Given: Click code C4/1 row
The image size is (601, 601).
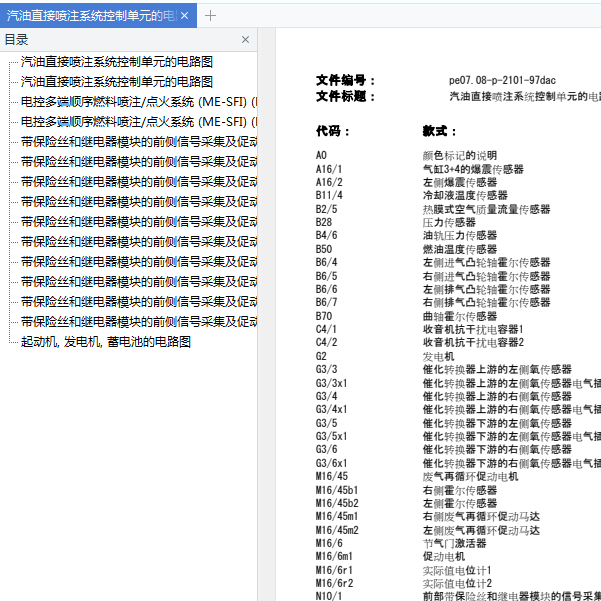Looking at the screenshot, I should coord(327,329).
